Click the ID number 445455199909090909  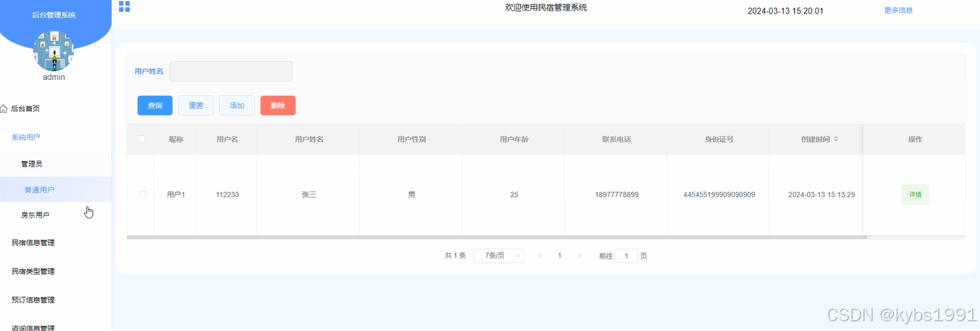tap(719, 195)
